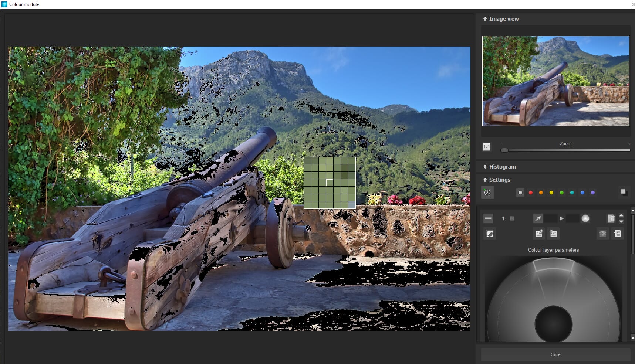Click the Zoom slider handle
The height and width of the screenshot is (364, 635).
click(504, 150)
